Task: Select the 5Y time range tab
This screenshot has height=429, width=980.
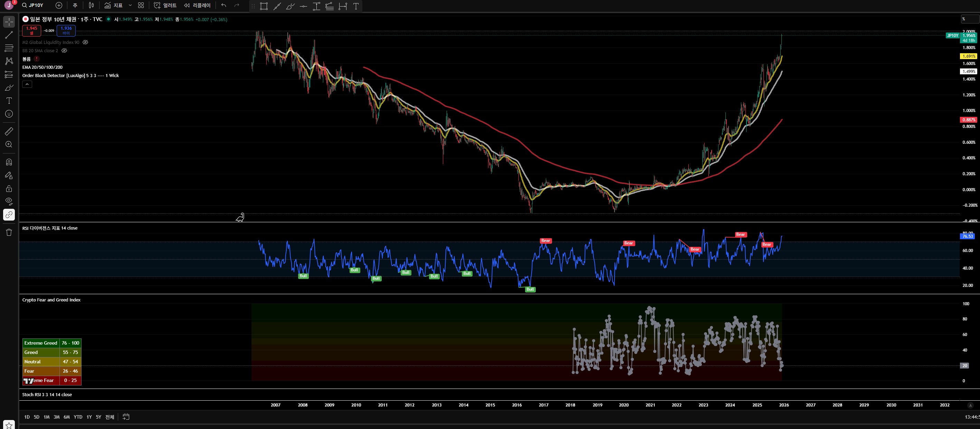Action: (x=98, y=417)
